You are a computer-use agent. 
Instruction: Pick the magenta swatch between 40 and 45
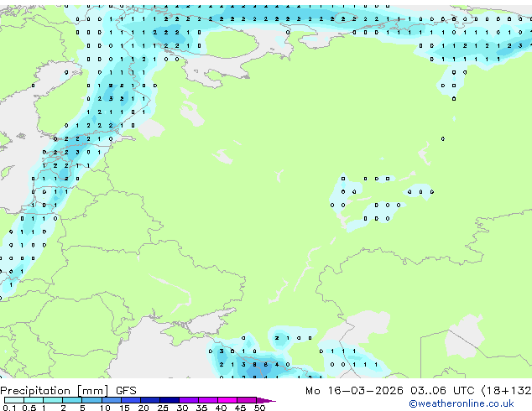tap(227, 400)
